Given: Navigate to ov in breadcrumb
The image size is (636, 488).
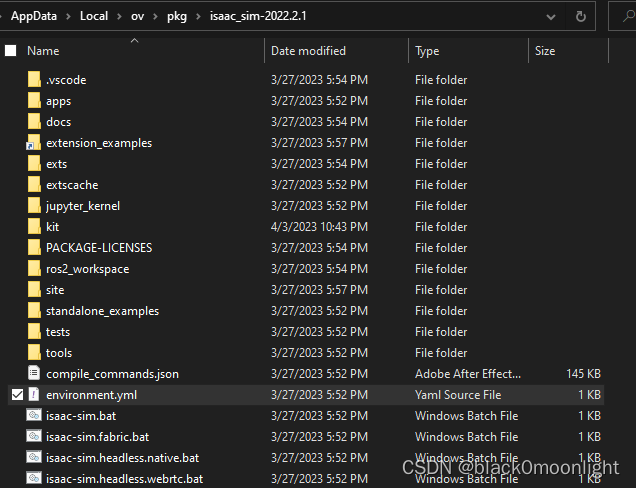Looking at the screenshot, I should coord(138,16).
